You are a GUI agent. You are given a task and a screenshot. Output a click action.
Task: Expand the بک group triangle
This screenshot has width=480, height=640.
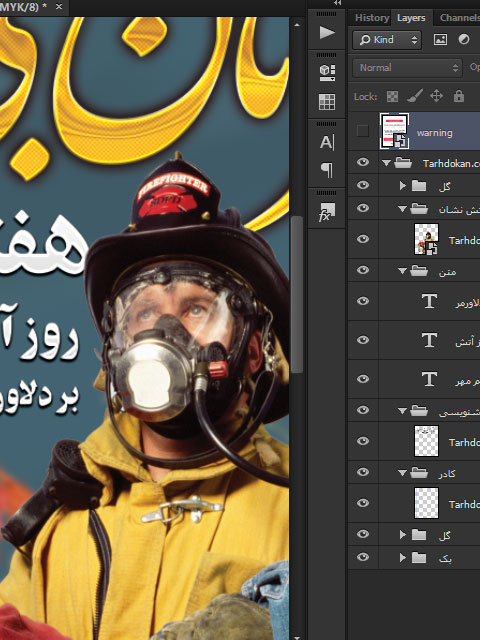pos(403,558)
